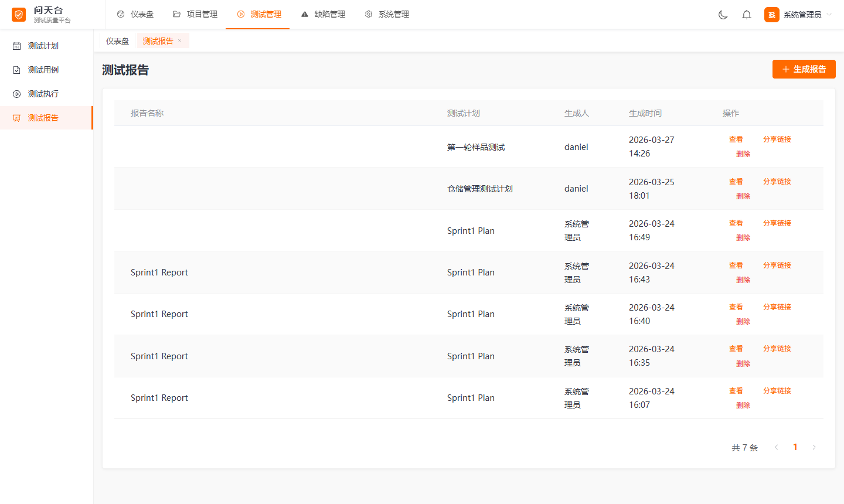Share link for Sprint1 Report 16:07
The width and height of the screenshot is (844, 504).
tap(777, 391)
